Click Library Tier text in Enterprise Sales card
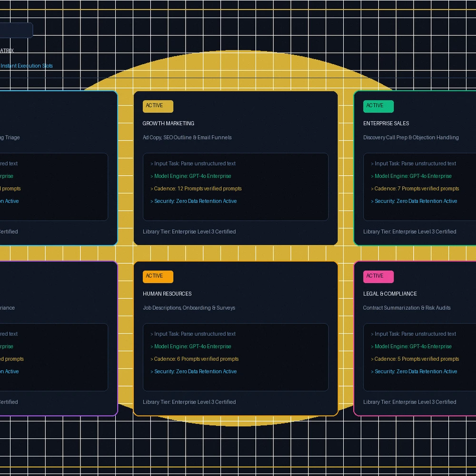 409,232
